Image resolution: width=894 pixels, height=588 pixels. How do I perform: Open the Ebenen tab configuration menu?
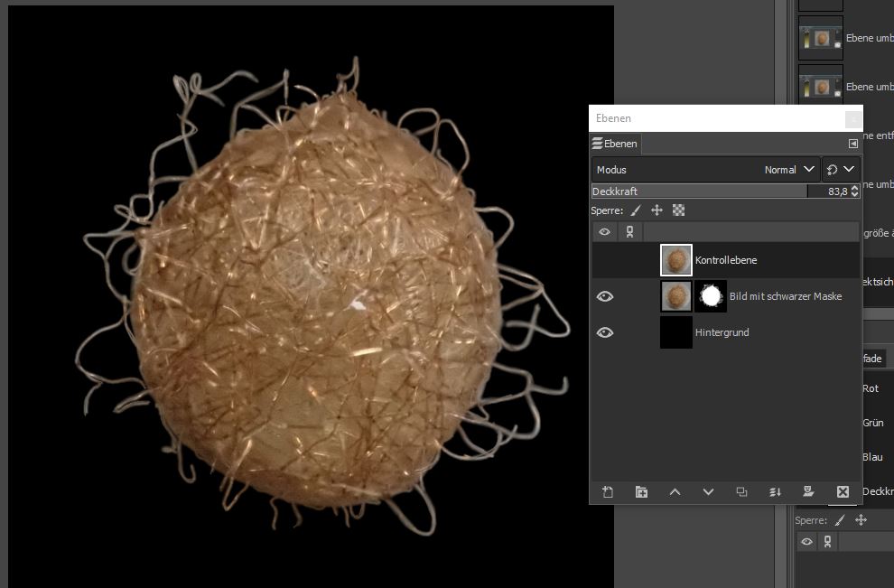point(852,144)
